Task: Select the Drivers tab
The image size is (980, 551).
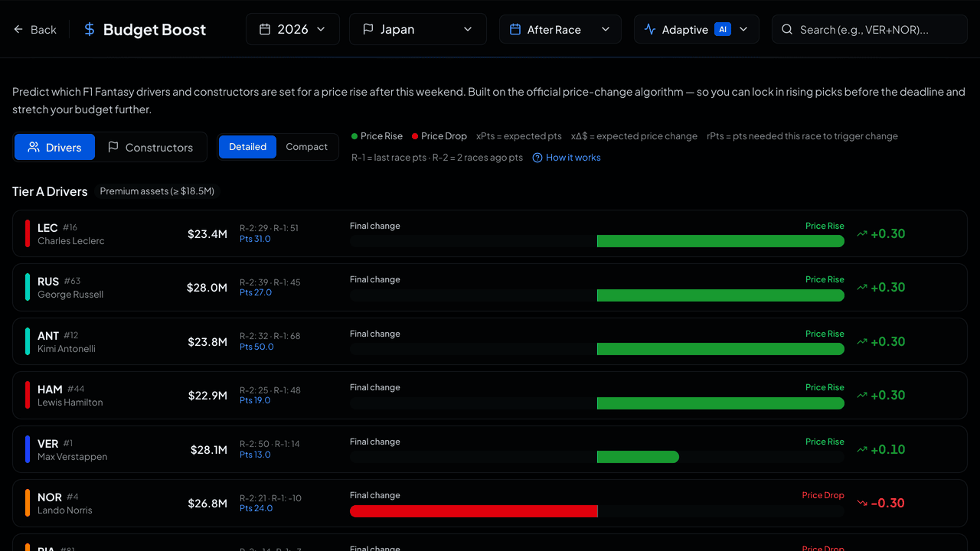Action: [54, 147]
